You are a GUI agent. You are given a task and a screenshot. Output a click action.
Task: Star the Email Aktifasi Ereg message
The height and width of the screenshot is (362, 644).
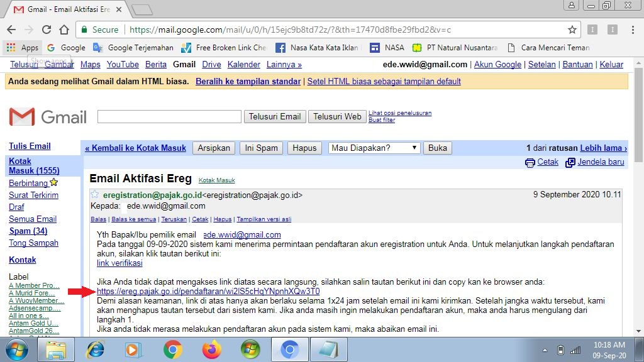(x=94, y=195)
